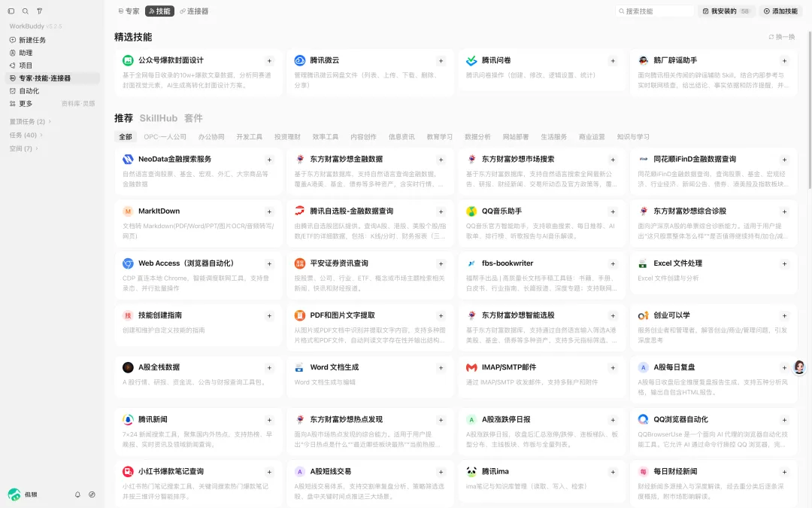
Task: Add 创业可以学 skill
Action: coord(784,315)
